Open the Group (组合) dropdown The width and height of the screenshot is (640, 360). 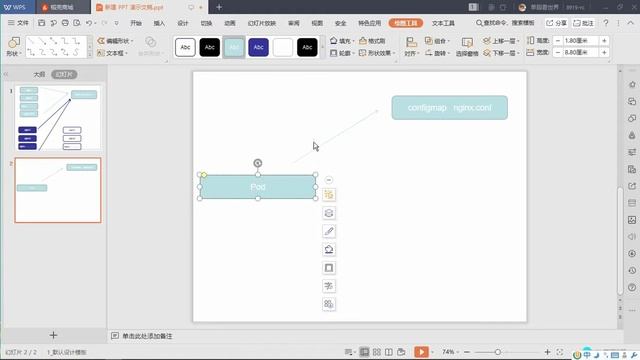(437, 41)
